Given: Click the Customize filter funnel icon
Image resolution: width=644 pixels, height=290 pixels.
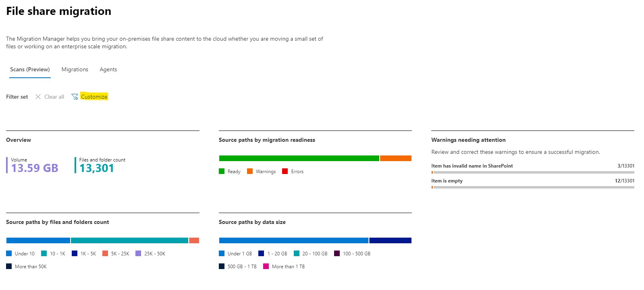Looking at the screenshot, I should 75,97.
